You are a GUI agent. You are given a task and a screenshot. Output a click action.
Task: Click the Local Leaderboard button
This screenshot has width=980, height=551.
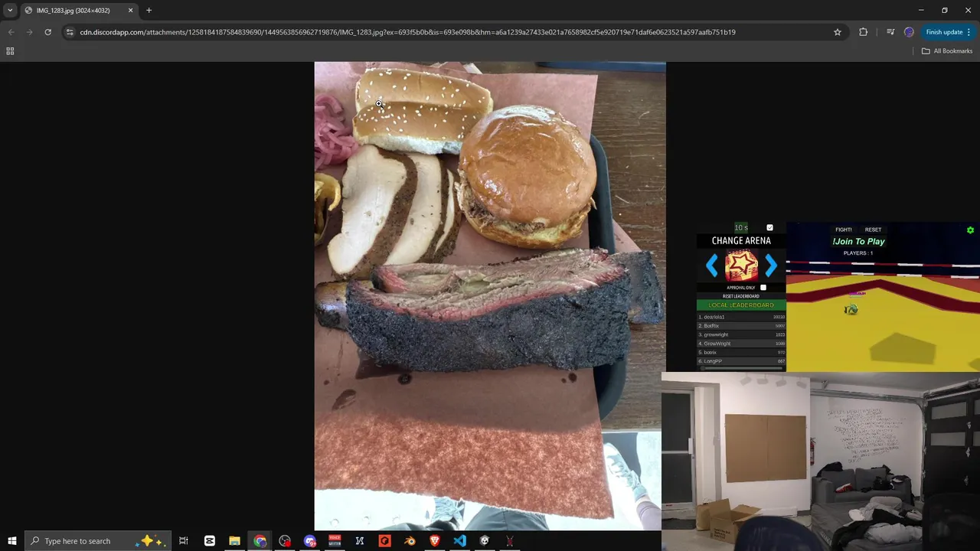tap(741, 305)
